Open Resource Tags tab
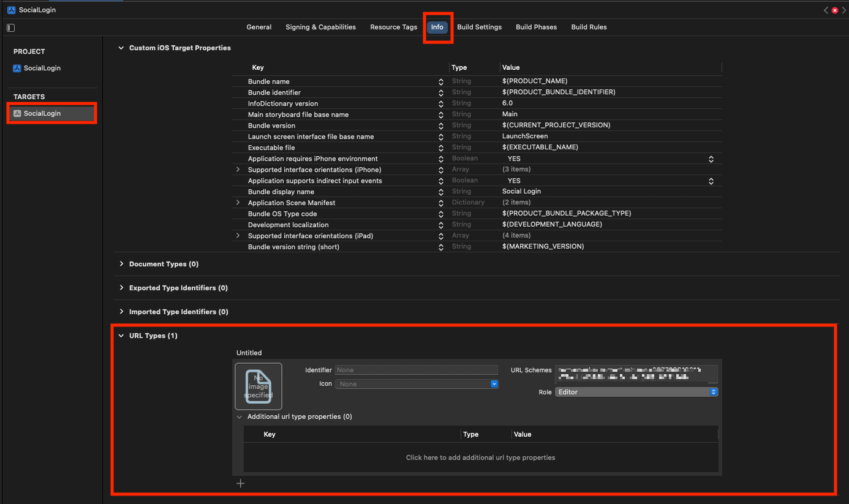849x504 pixels. [394, 27]
